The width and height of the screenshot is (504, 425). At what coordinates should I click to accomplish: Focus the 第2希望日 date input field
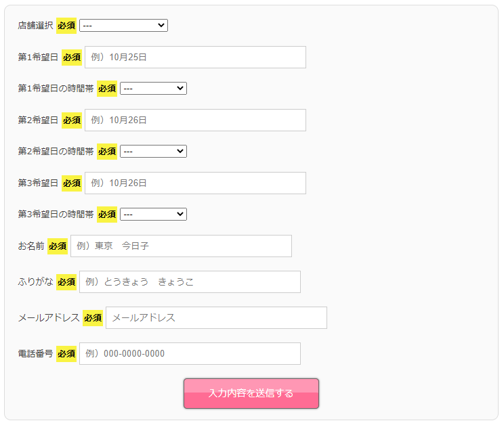tap(195, 120)
